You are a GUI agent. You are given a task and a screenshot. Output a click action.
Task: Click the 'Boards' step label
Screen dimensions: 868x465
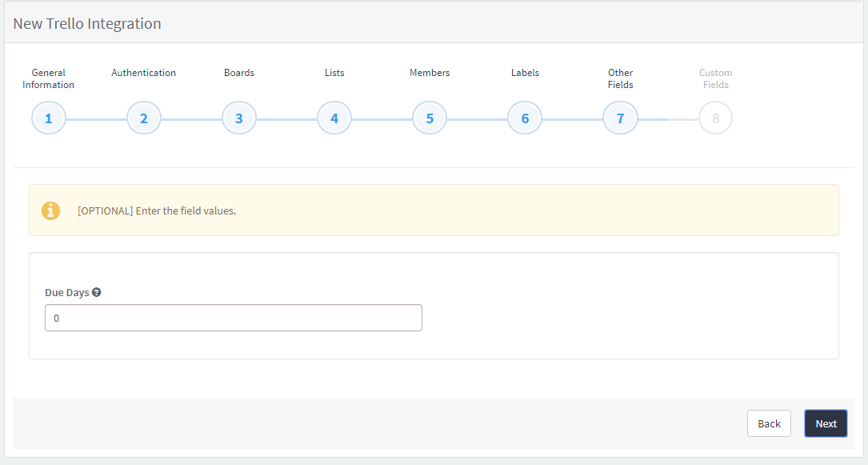point(239,73)
